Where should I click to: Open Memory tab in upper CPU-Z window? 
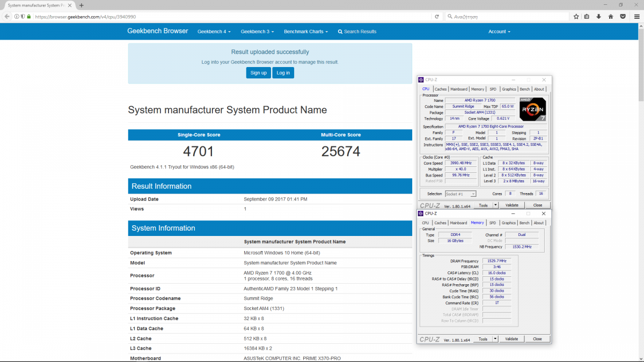478,89
